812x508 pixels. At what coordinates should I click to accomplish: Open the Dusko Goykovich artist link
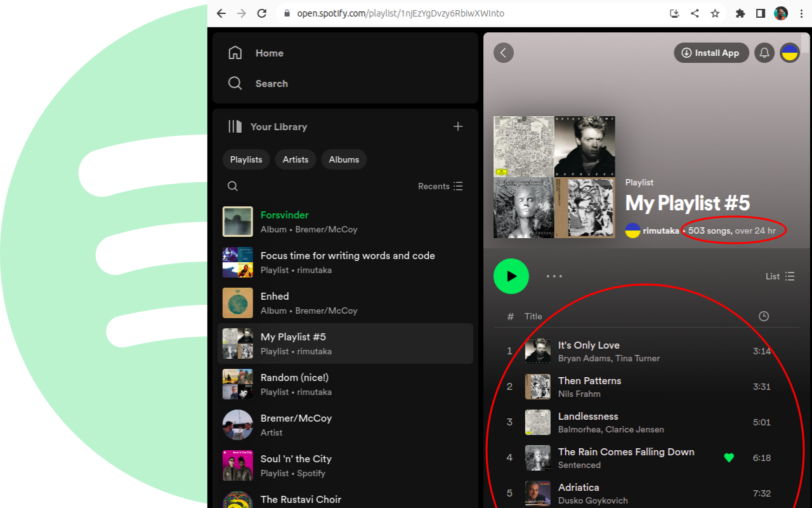593,500
